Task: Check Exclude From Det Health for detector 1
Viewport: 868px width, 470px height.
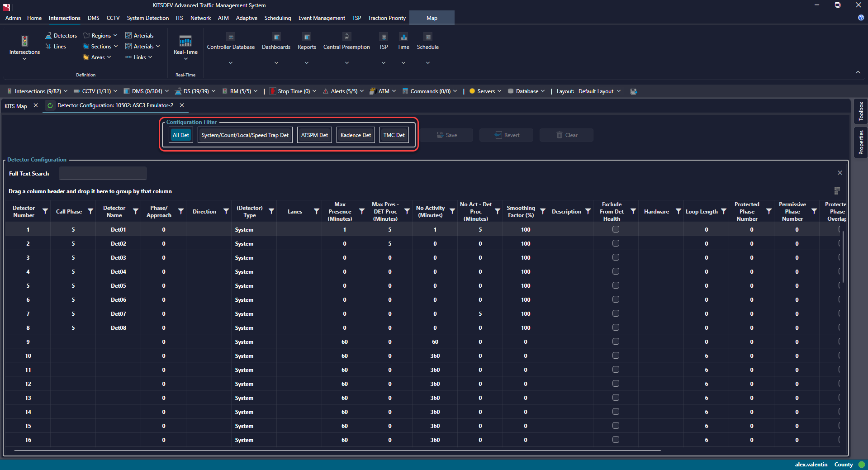Action: point(616,229)
